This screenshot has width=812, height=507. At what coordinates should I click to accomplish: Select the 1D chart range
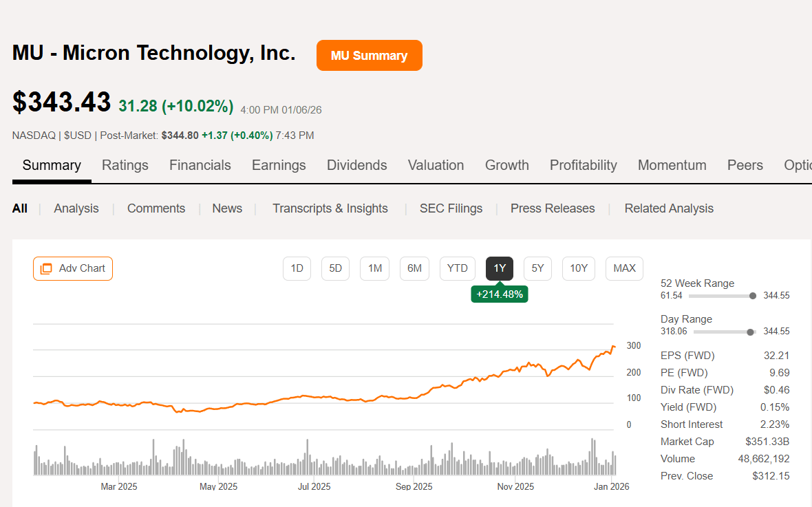(297, 268)
